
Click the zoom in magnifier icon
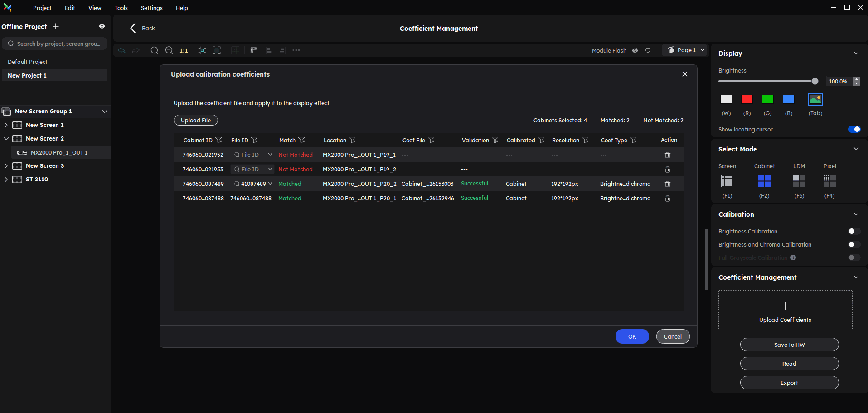pyautogui.click(x=169, y=50)
